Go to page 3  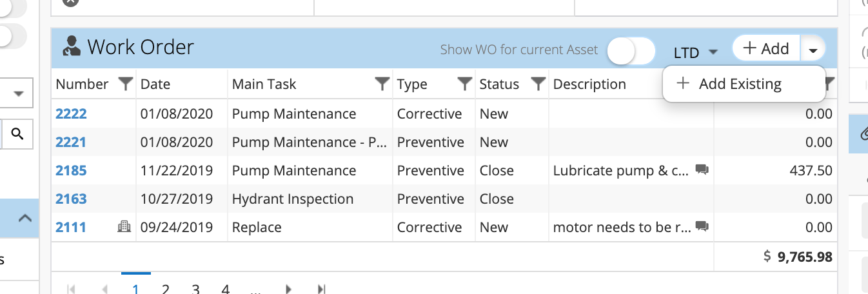195,289
